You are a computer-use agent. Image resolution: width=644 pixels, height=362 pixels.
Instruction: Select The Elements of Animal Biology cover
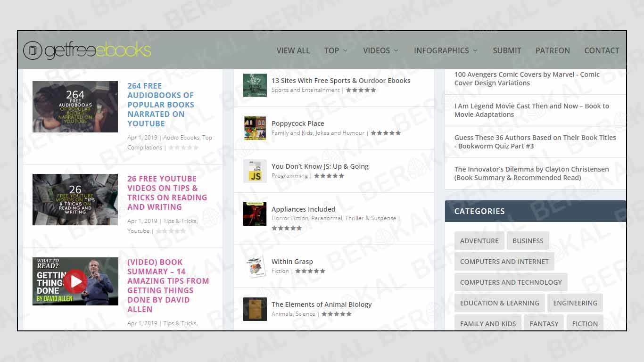[255, 309]
